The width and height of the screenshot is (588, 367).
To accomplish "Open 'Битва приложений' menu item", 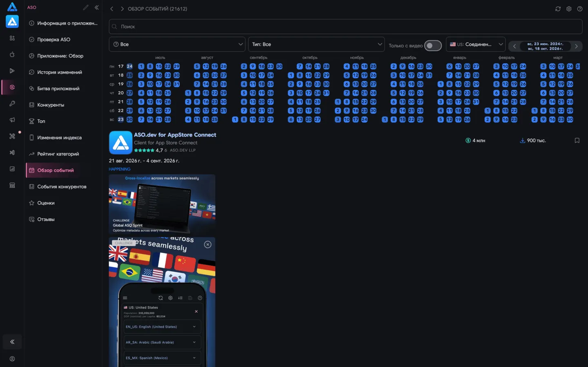I will click(x=63, y=89).
